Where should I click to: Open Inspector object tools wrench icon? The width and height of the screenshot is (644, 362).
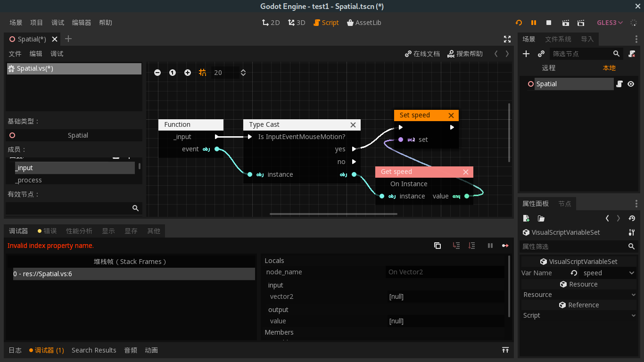coord(632,232)
